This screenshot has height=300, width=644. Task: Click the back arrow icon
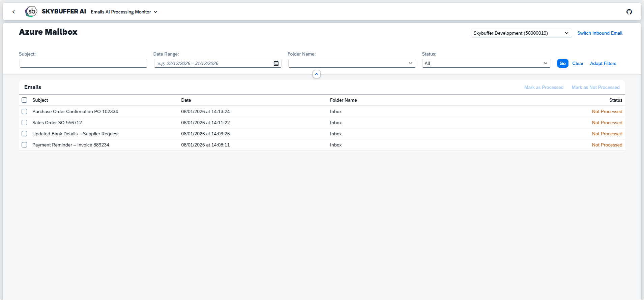coord(13,12)
